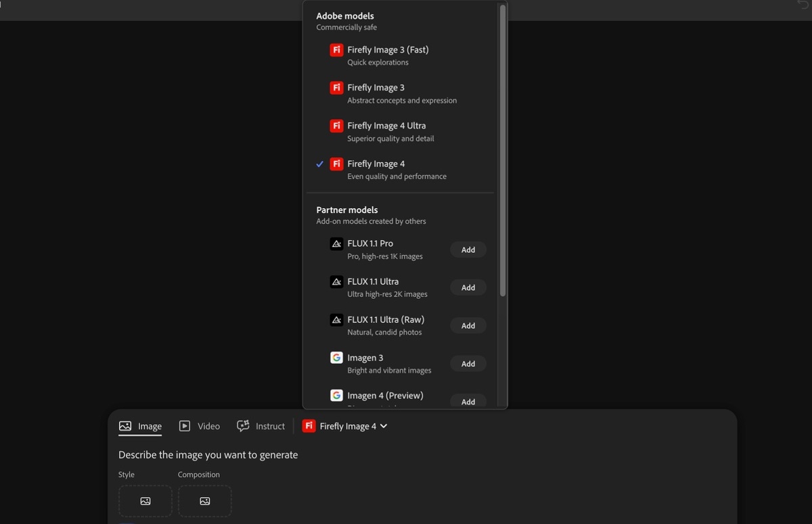Screen dimensions: 812x524
Task: Click the 'Adobe models' section heading
Action: tap(345, 16)
